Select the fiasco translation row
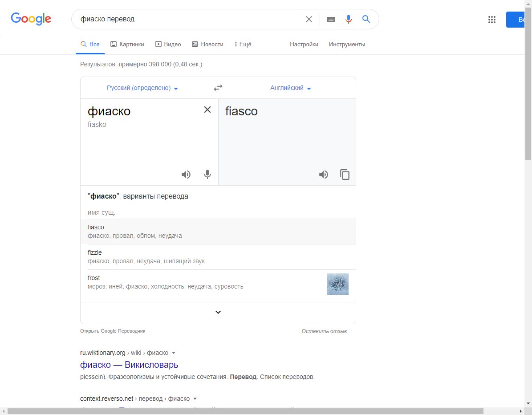 218,232
